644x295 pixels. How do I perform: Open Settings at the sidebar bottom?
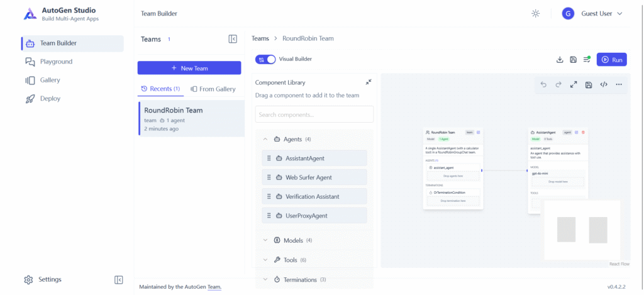[43, 279]
